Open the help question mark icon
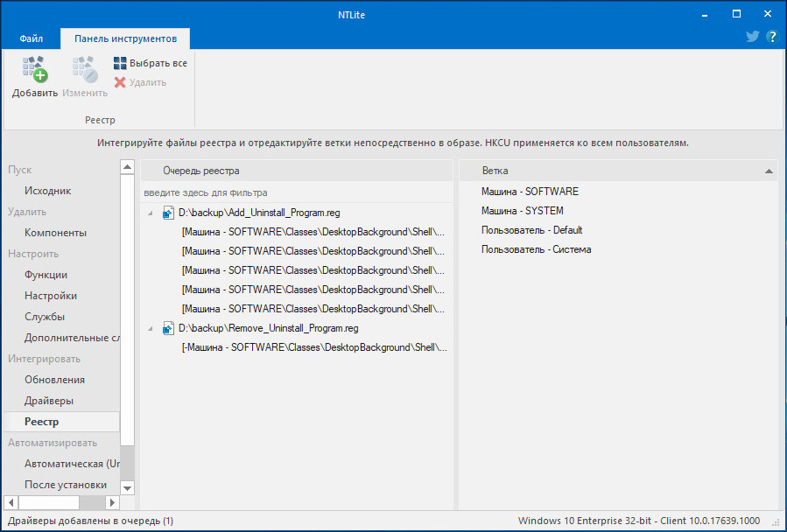 click(x=772, y=36)
